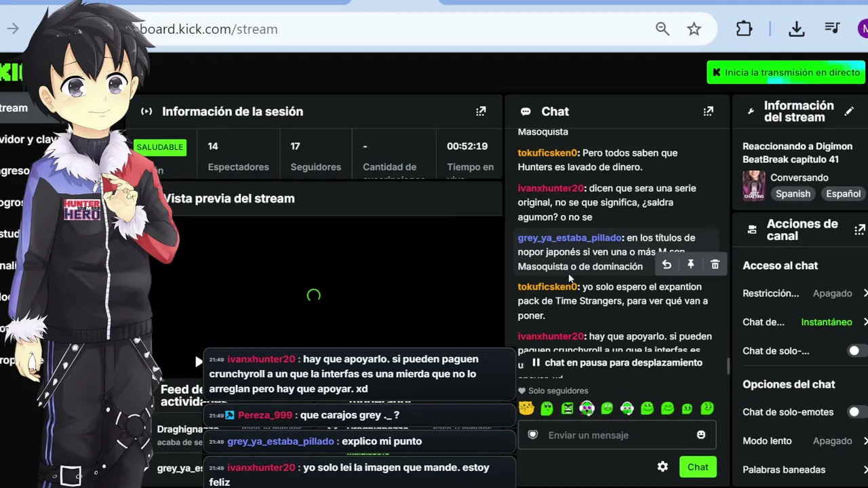Insert the sixth emote in the quick-emote row
This screenshot has height=488, width=868.
627,408
